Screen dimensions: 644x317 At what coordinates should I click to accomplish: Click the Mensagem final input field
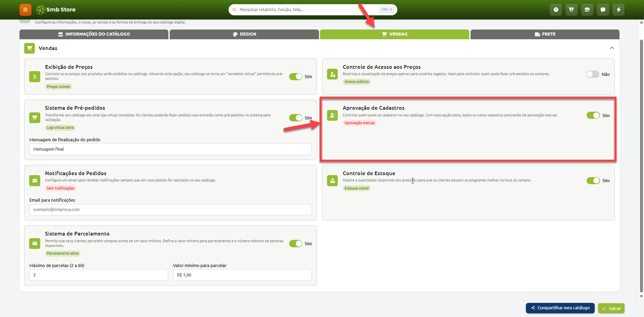(x=170, y=149)
